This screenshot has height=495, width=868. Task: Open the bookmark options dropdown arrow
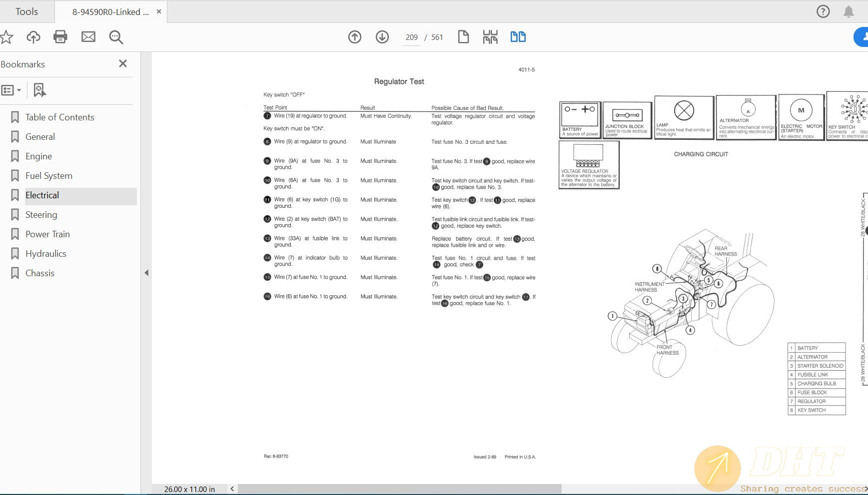coord(18,90)
